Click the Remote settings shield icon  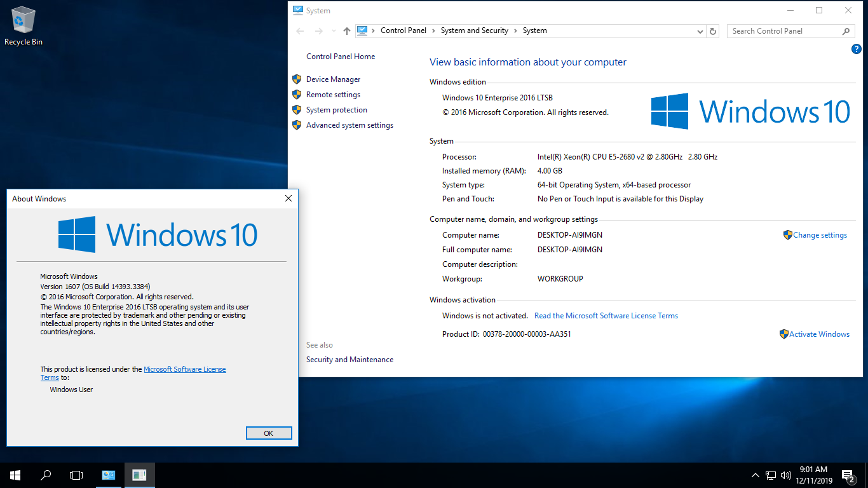(297, 95)
